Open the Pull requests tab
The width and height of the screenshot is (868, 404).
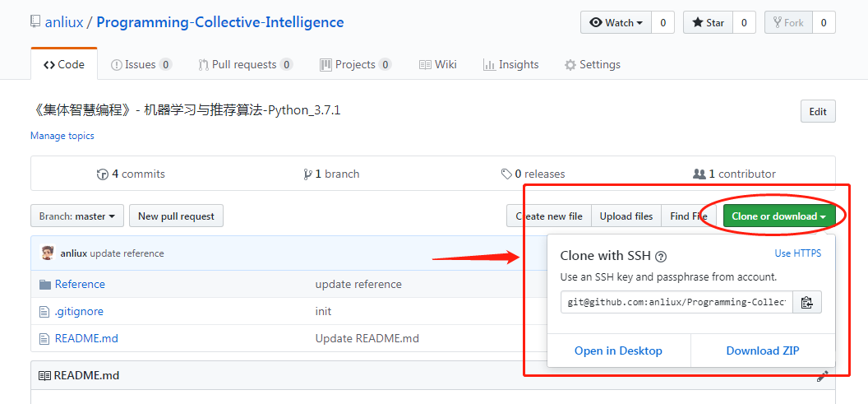click(x=245, y=64)
